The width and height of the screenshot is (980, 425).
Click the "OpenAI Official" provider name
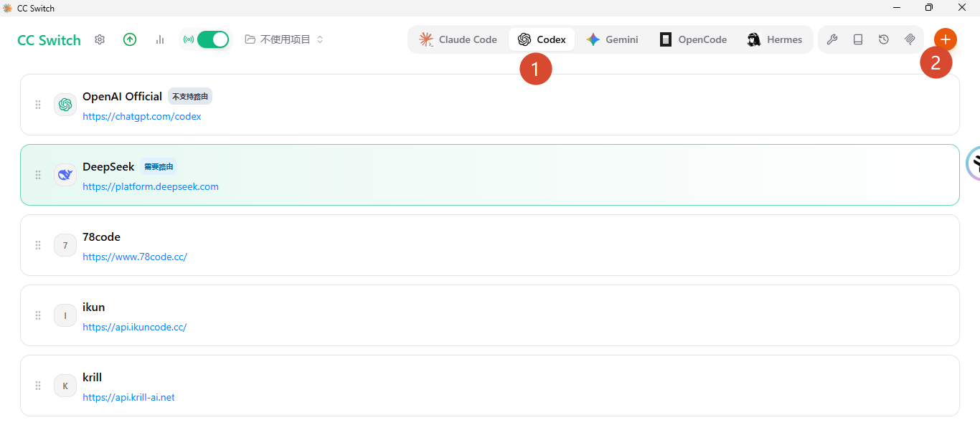(x=123, y=97)
